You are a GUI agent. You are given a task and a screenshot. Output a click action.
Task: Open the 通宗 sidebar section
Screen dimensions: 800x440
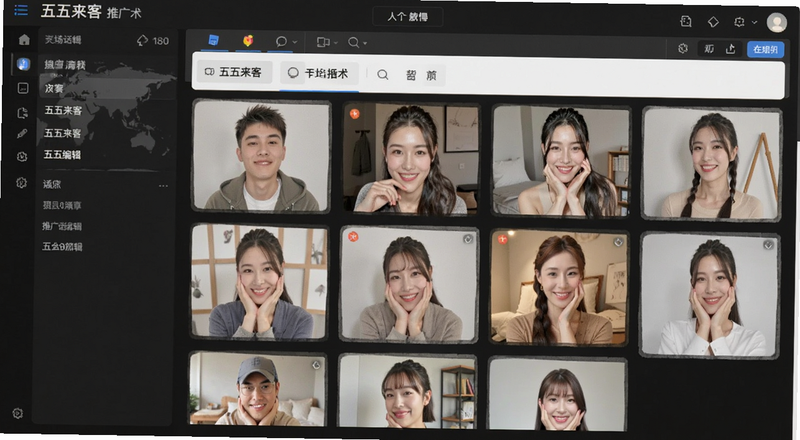tap(52, 184)
